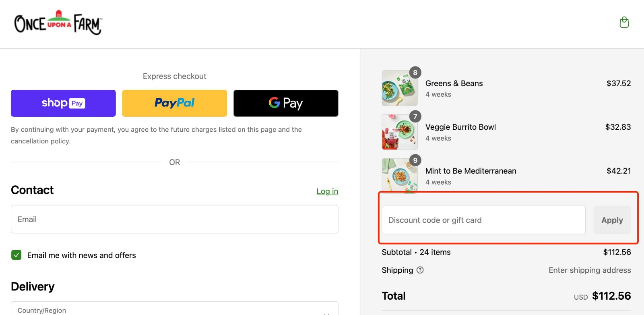The image size is (644, 315).
Task: View the Veggie Burrito Bowl thumbnail
Action: tap(399, 132)
